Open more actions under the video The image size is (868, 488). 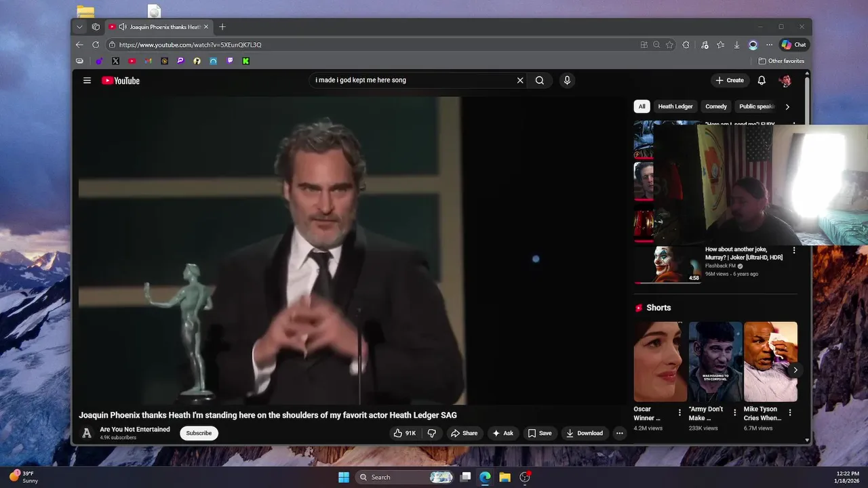point(619,433)
